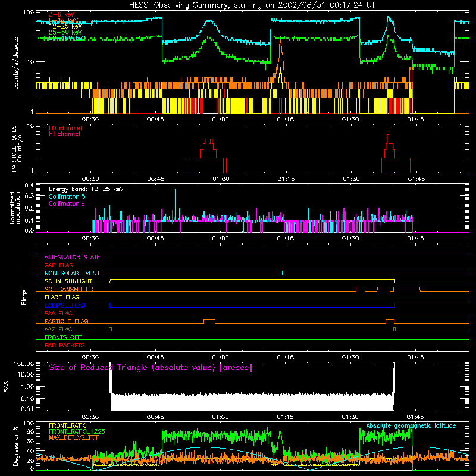Click the "01:15" tick label under the count-rate panel
The image size is (476, 476).
click(286, 120)
